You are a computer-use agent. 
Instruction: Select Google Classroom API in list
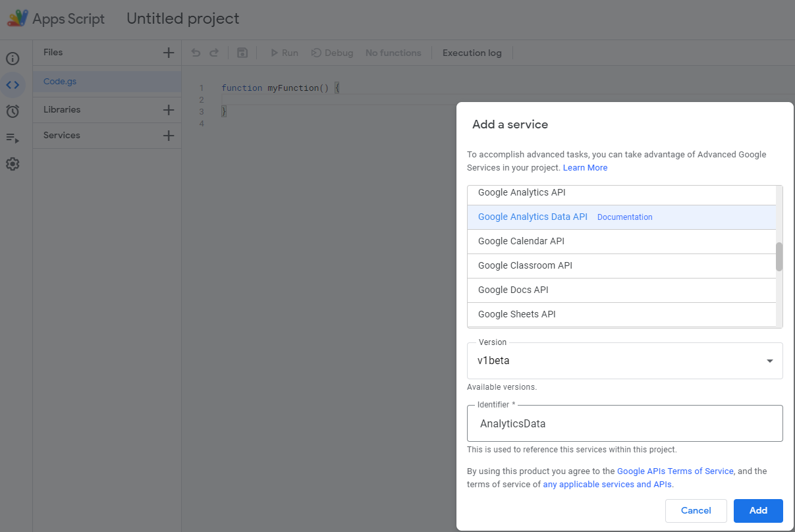tap(622, 266)
